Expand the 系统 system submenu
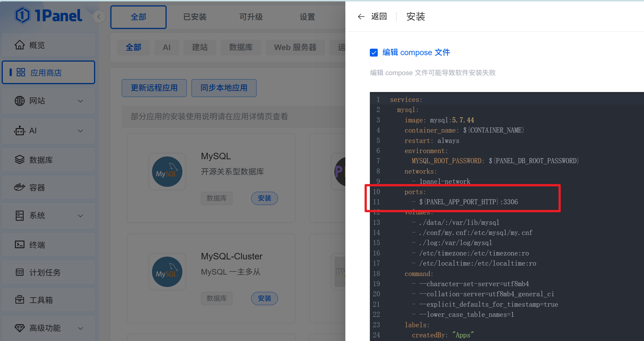 (80, 216)
